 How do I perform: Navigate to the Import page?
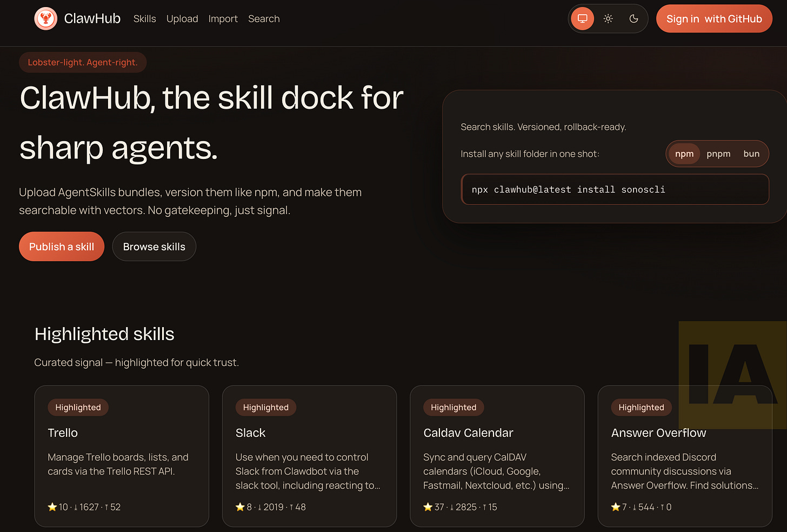(x=223, y=18)
